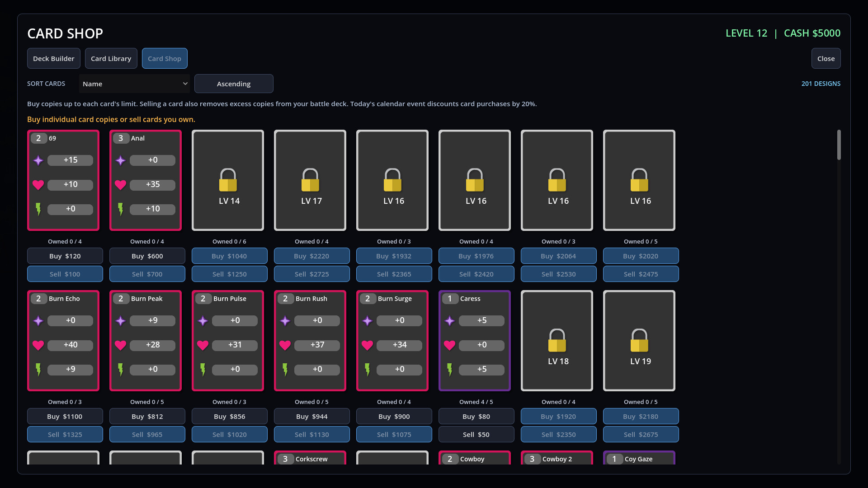This screenshot has height=488, width=868.
Task: Select the Corkscrew card header
Action: tap(310, 458)
